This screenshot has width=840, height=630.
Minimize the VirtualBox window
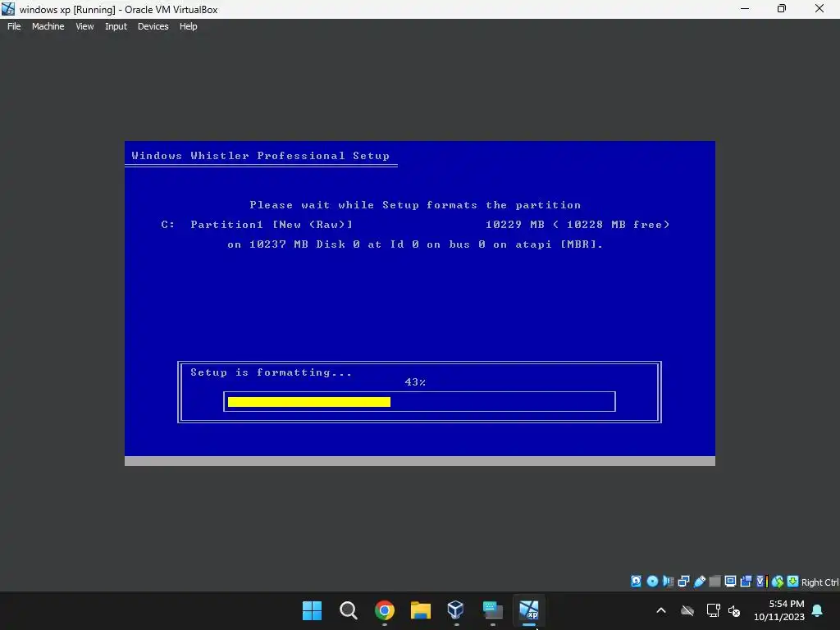[x=745, y=8]
